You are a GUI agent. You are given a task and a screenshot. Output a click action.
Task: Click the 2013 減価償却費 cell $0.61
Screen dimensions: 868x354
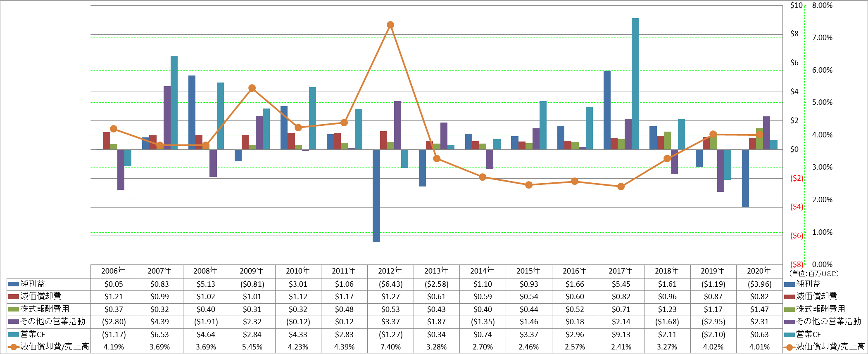(x=436, y=297)
